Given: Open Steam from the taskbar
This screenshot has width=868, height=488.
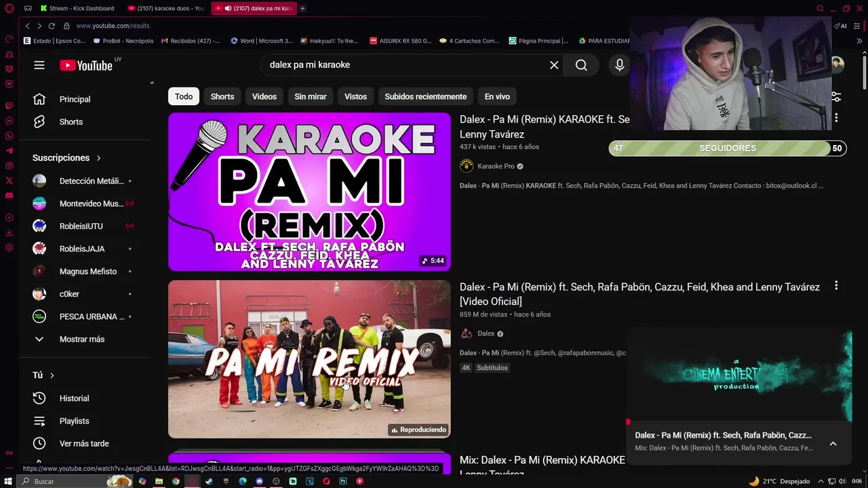Looking at the screenshot, I should tap(209, 481).
